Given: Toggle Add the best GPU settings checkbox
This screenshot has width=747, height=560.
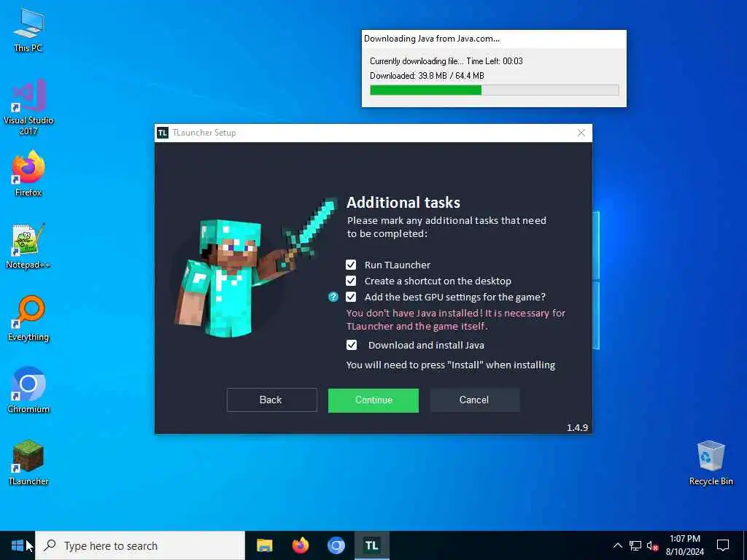Looking at the screenshot, I should 351,297.
